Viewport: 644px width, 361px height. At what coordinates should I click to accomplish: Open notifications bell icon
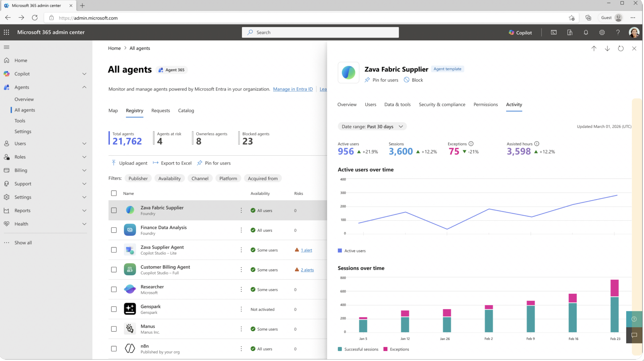[586, 32]
